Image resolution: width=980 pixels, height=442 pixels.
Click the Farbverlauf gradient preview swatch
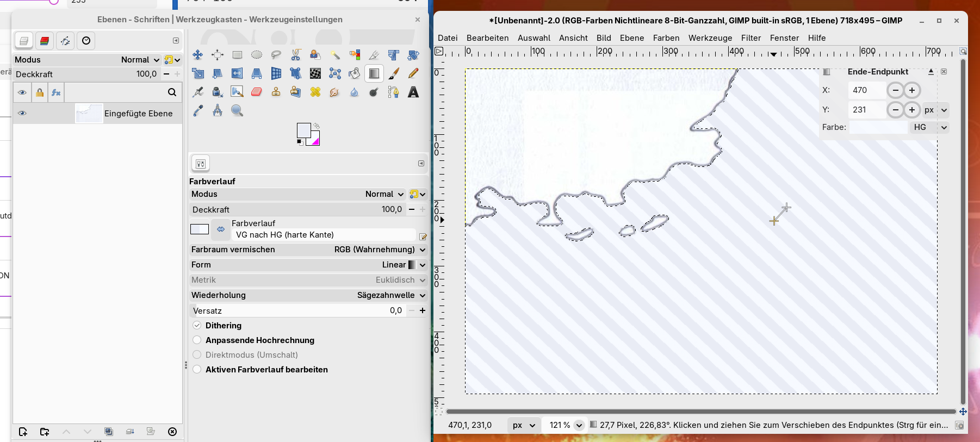tap(200, 229)
